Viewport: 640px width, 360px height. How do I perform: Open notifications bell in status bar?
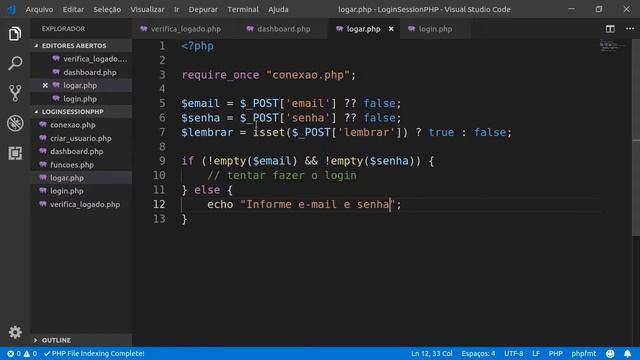[x=627, y=353]
